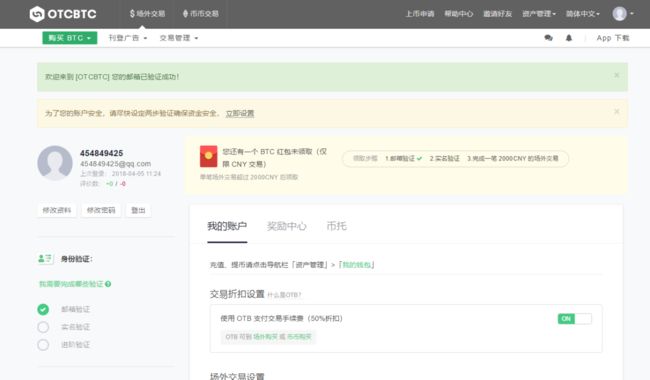
Task: Open the user avatar menu in top bar
Action: [623, 14]
